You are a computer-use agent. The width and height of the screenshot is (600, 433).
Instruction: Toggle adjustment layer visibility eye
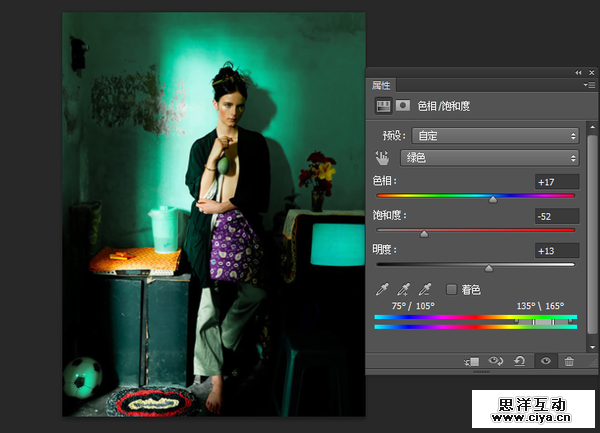tap(545, 360)
